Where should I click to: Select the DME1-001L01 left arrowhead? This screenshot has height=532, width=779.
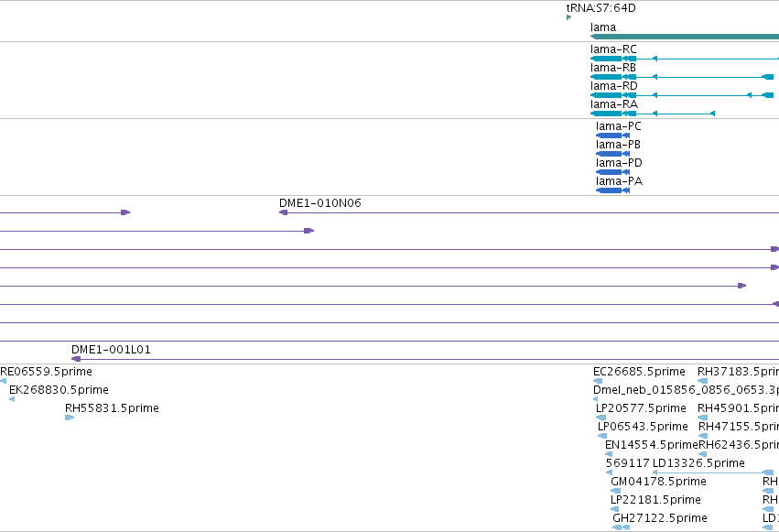(76, 359)
